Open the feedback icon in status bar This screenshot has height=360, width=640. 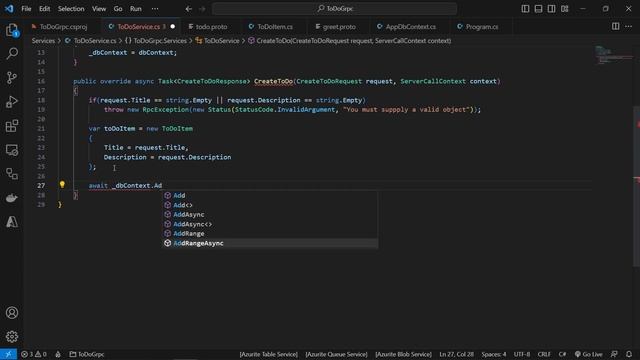click(614, 354)
